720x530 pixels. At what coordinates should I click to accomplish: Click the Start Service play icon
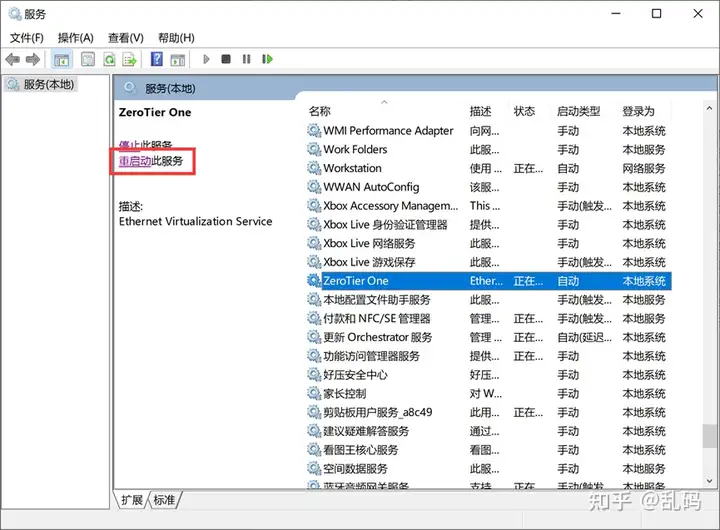(x=206, y=59)
